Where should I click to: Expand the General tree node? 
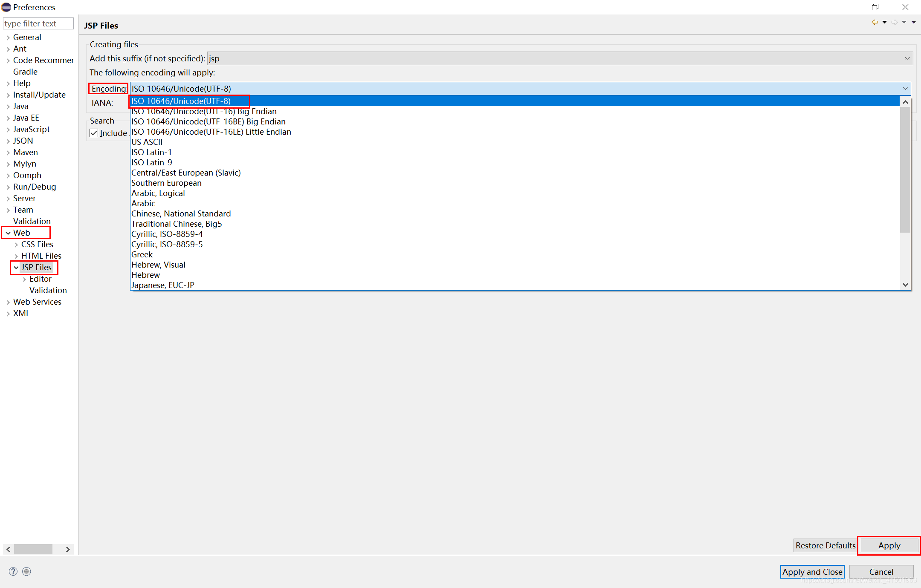8,37
